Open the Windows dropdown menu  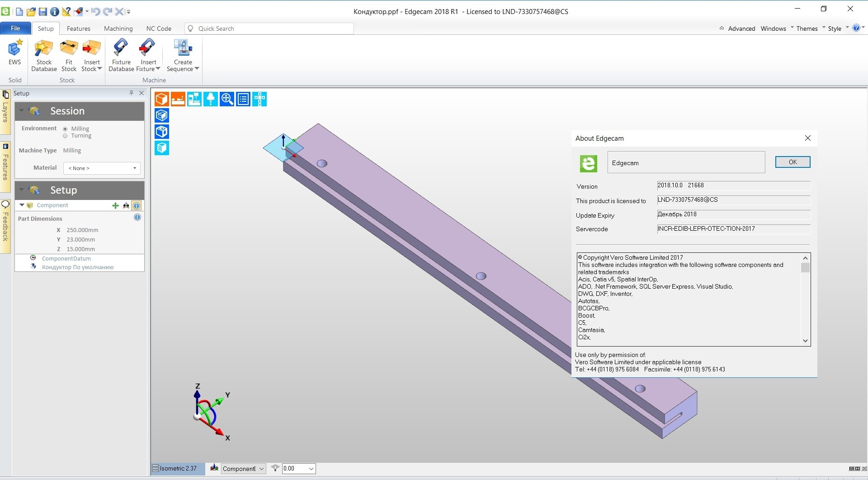[777, 29]
